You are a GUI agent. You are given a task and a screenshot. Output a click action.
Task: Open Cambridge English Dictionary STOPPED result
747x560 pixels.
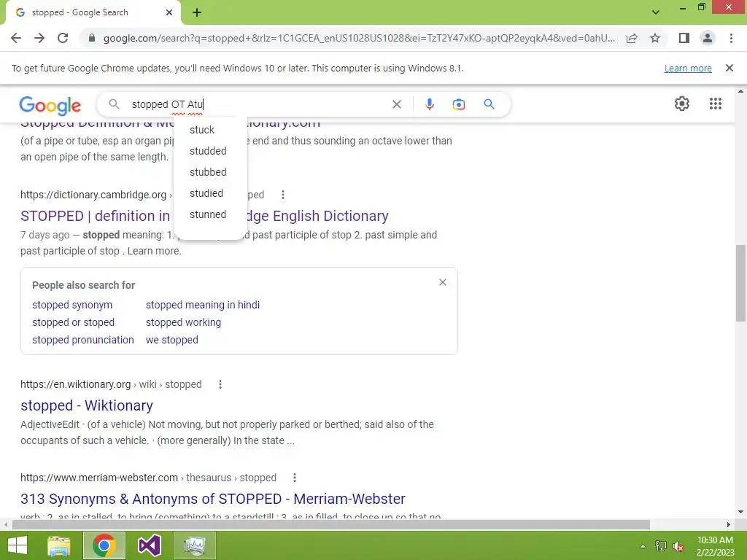tap(204, 216)
